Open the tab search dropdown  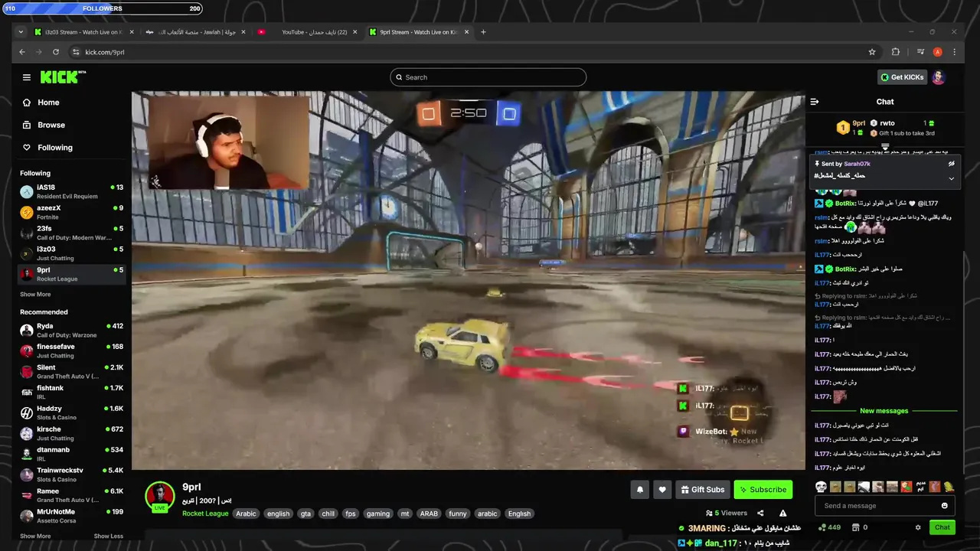(x=21, y=32)
